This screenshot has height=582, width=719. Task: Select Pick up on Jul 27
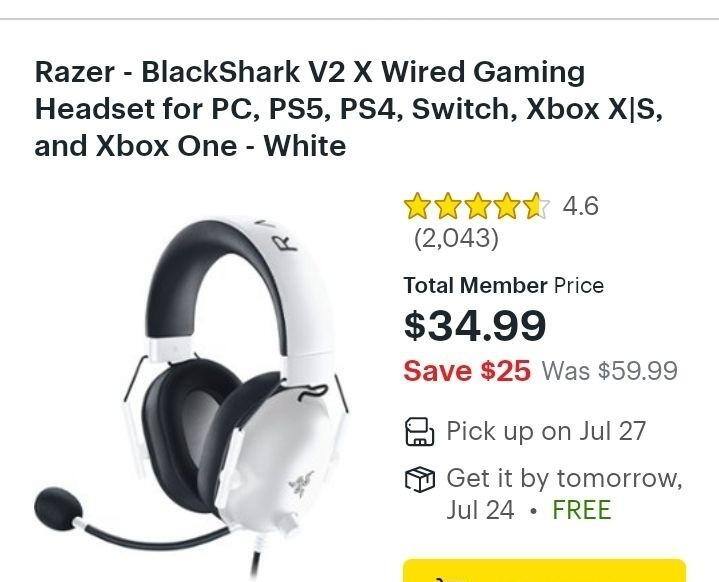[x=546, y=431]
